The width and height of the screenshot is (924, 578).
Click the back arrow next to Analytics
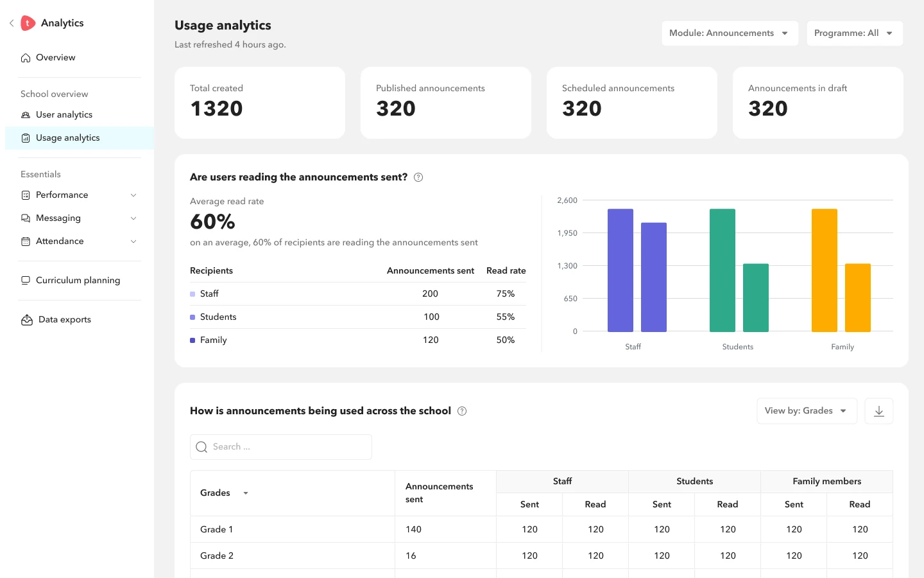coord(12,23)
